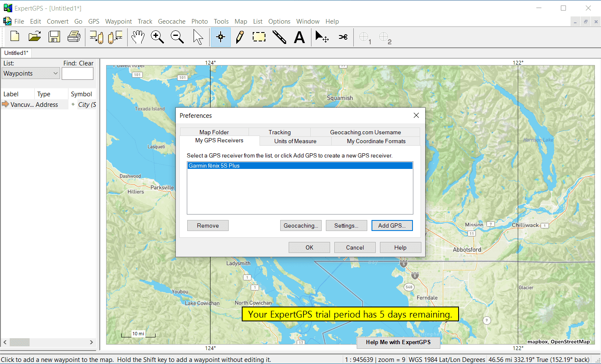Switch to the Map Folder tab
The width and height of the screenshot is (601, 364).
click(214, 132)
